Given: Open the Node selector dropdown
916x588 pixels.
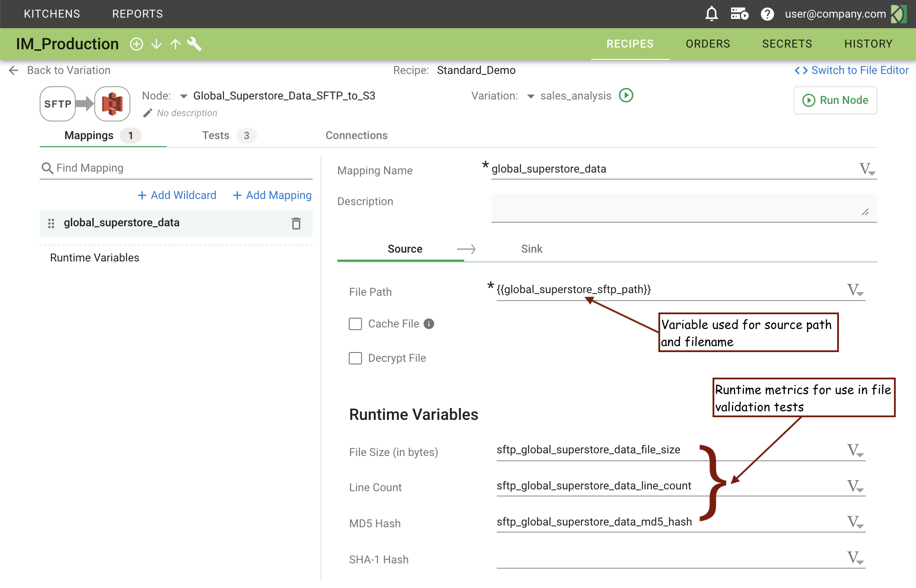Looking at the screenshot, I should tap(183, 96).
